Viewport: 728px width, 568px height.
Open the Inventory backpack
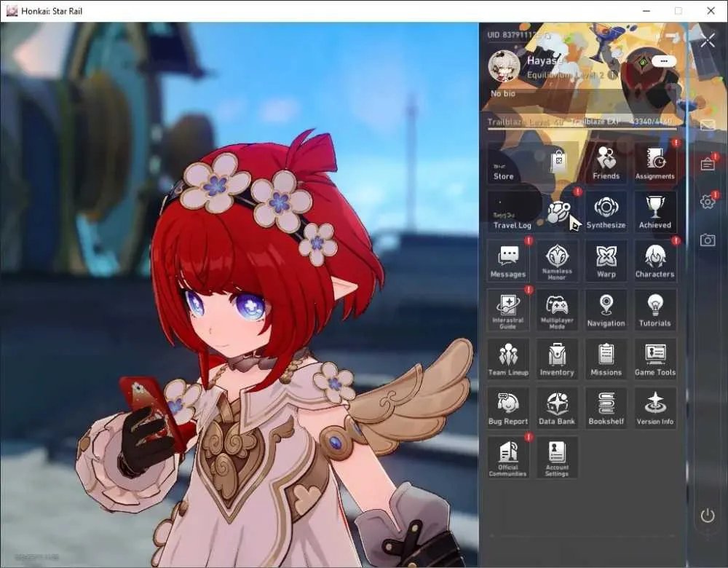tap(557, 360)
